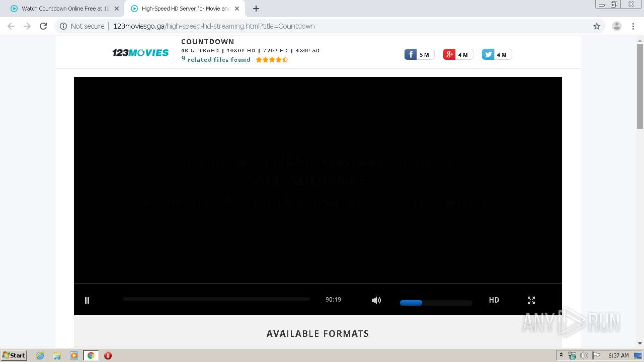This screenshot has height=362, width=644.
Task: Click the taskbar clock '6:37 AM'
Action: [618, 355]
